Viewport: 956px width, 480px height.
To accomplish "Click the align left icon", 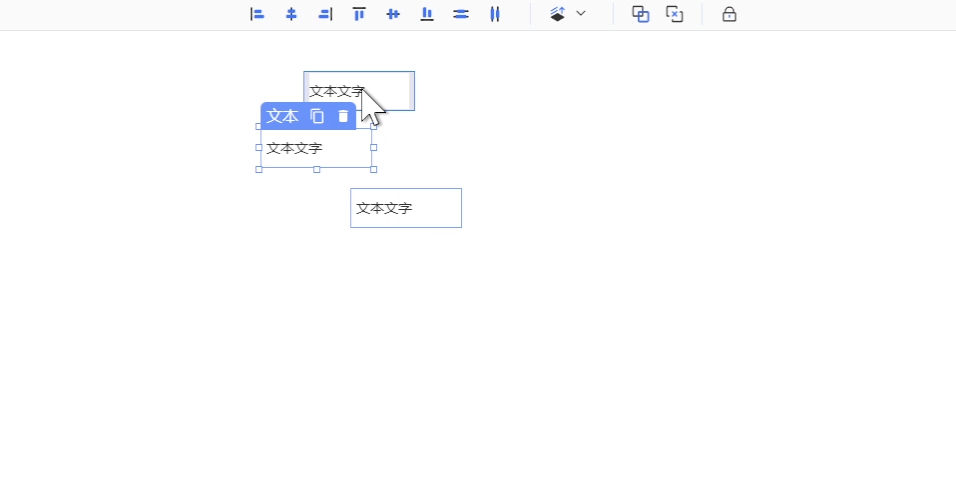I will tap(257, 14).
